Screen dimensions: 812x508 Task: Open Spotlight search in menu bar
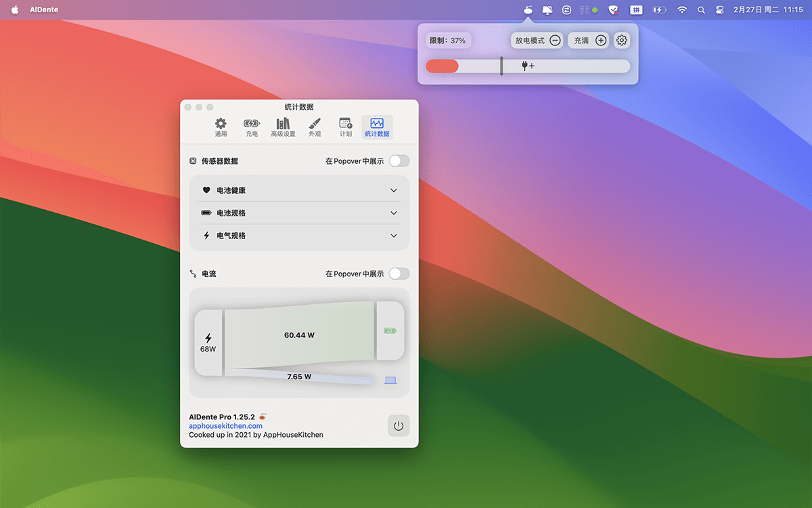coord(701,10)
